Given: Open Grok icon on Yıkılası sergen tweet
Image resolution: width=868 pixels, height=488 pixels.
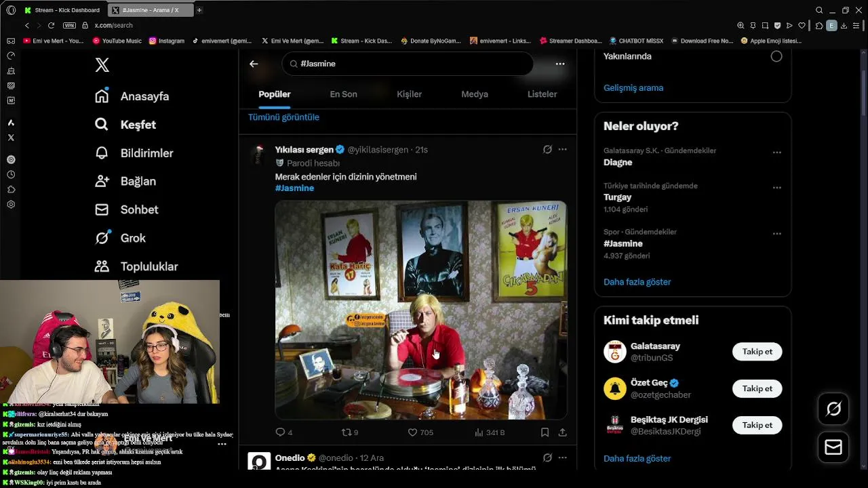Looking at the screenshot, I should 547,149.
